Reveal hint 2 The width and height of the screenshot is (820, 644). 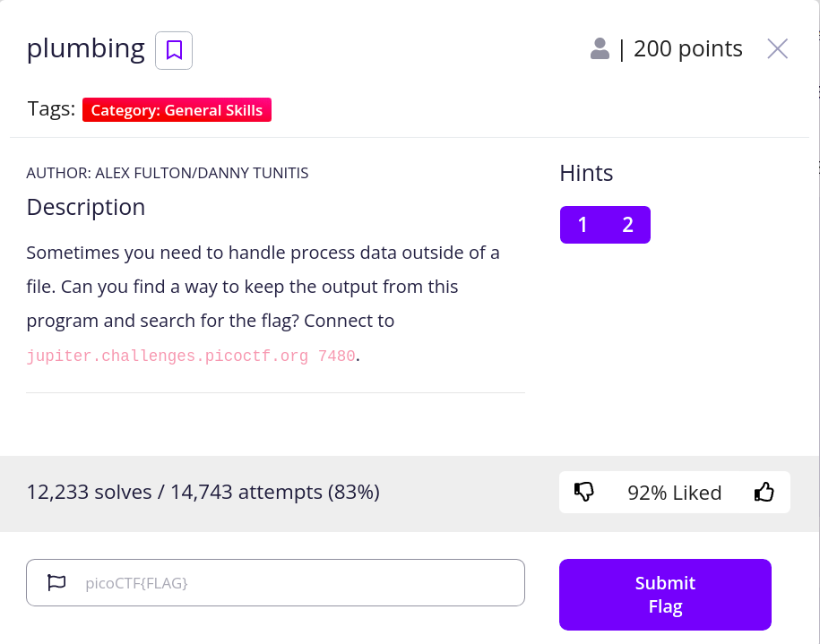[627, 225]
